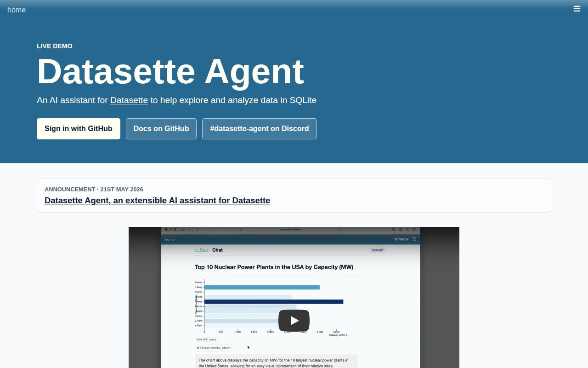588x368 pixels.
Task: Follow the underlined Datasette link in the subtitle
Action: coord(129,100)
